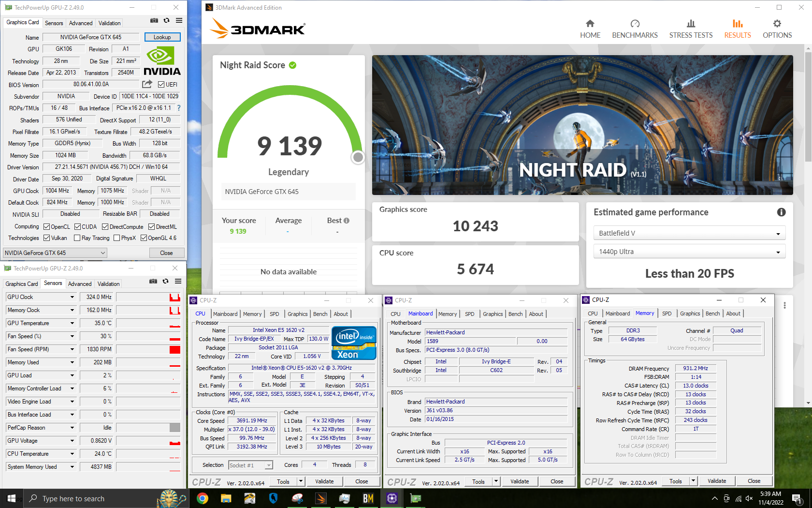
Task: Open the GPU-Z taskbar icon
Action: pos(416,498)
